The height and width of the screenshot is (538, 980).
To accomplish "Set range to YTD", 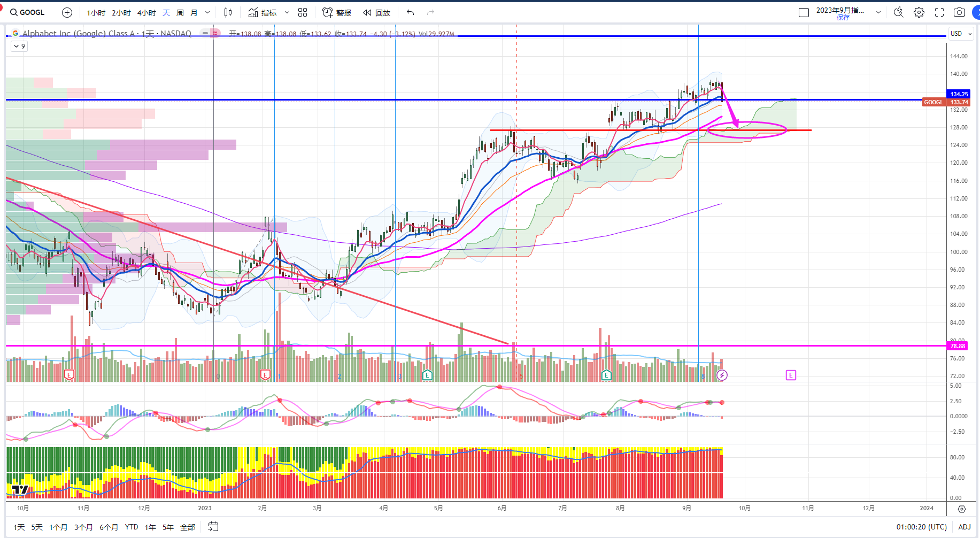I will coord(132,527).
